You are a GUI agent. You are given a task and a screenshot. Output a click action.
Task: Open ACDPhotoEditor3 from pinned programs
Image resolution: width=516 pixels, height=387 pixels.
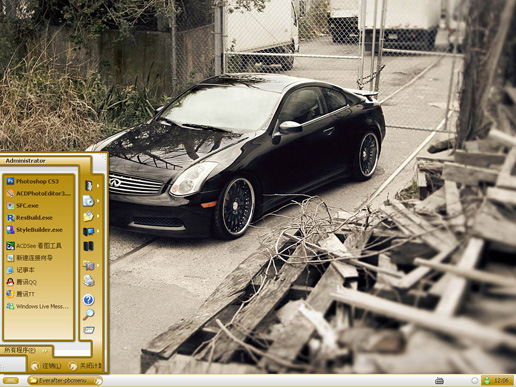click(x=38, y=193)
